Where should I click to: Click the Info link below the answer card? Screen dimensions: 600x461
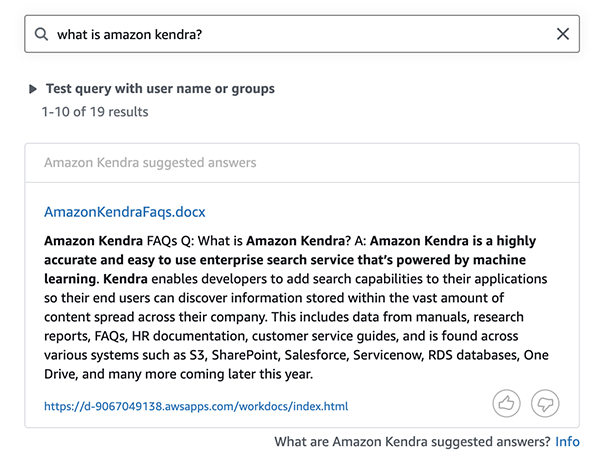click(x=567, y=441)
